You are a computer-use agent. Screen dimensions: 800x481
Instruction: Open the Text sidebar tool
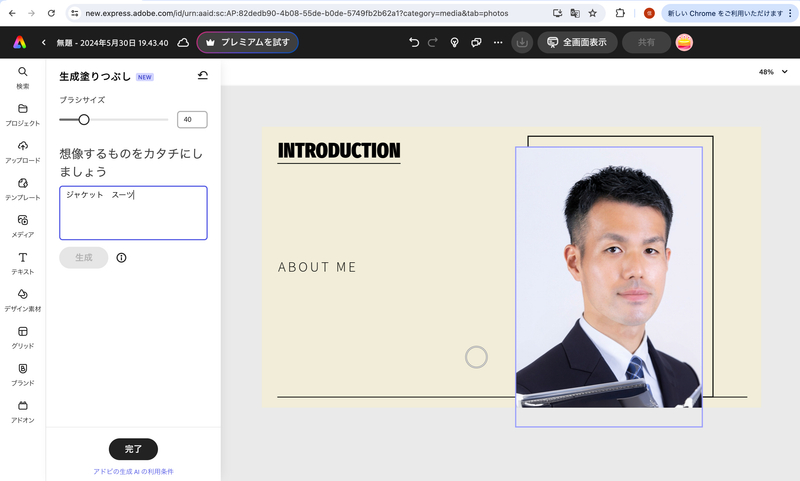22,264
